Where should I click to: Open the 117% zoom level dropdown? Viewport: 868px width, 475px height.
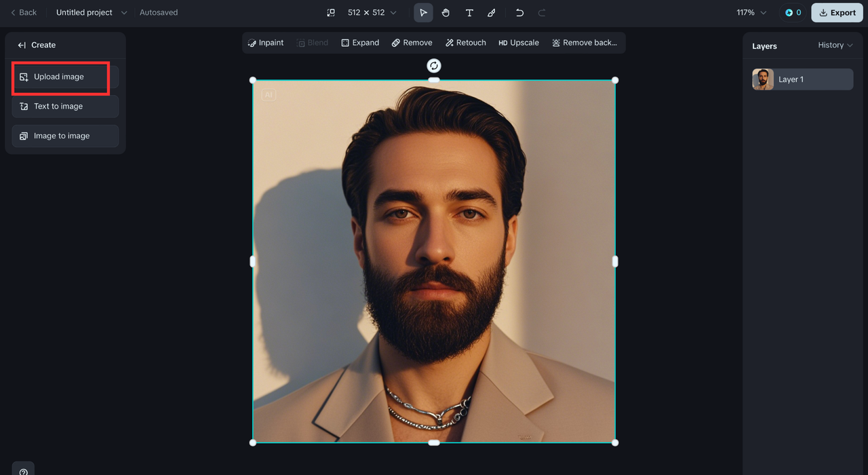pos(751,12)
